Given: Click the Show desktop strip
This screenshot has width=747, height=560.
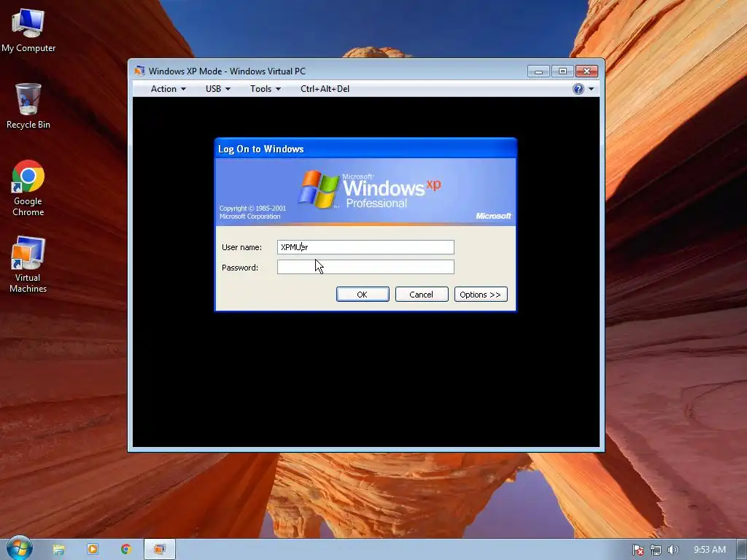Looking at the screenshot, I should tap(742, 550).
